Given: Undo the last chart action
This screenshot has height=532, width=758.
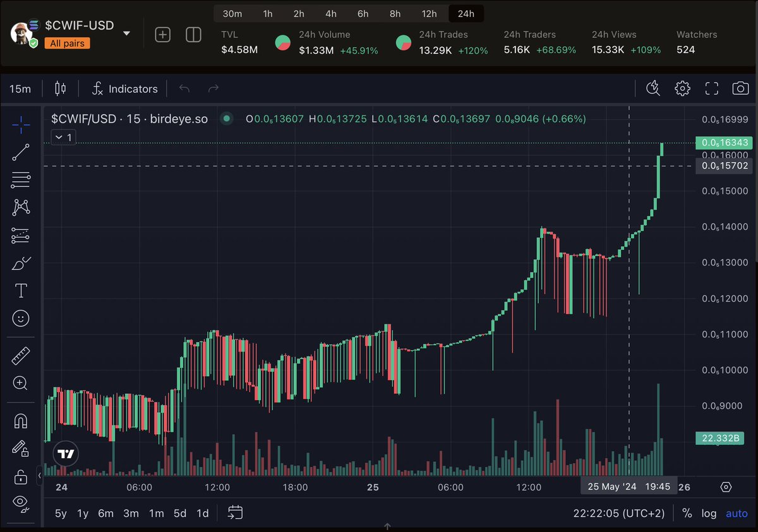Looking at the screenshot, I should (184, 88).
